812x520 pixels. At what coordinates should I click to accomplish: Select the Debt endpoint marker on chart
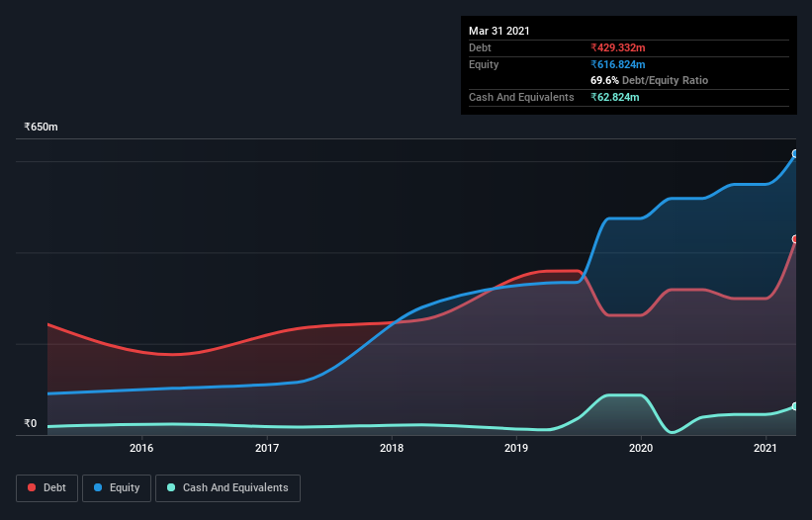click(795, 239)
